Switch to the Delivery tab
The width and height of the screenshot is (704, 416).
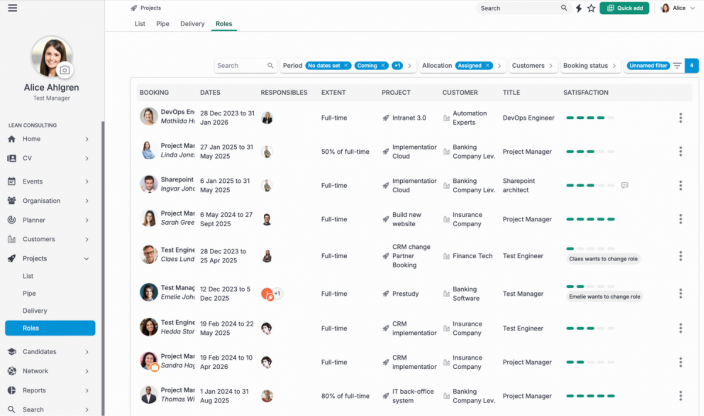pyautogui.click(x=192, y=23)
